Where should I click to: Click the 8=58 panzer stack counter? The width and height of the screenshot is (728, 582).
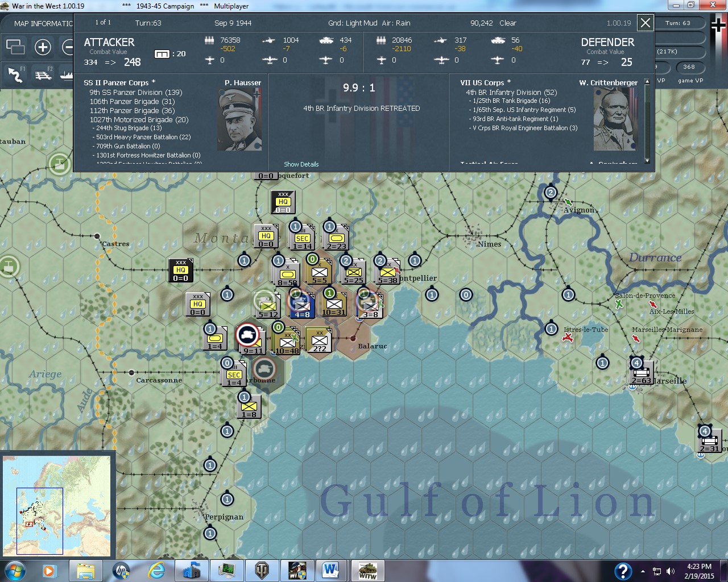pyautogui.click(x=287, y=274)
